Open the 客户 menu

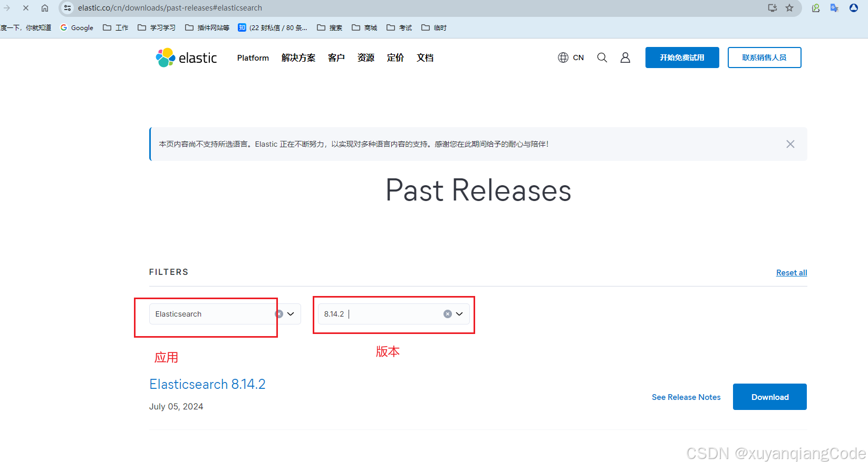tap(336, 58)
